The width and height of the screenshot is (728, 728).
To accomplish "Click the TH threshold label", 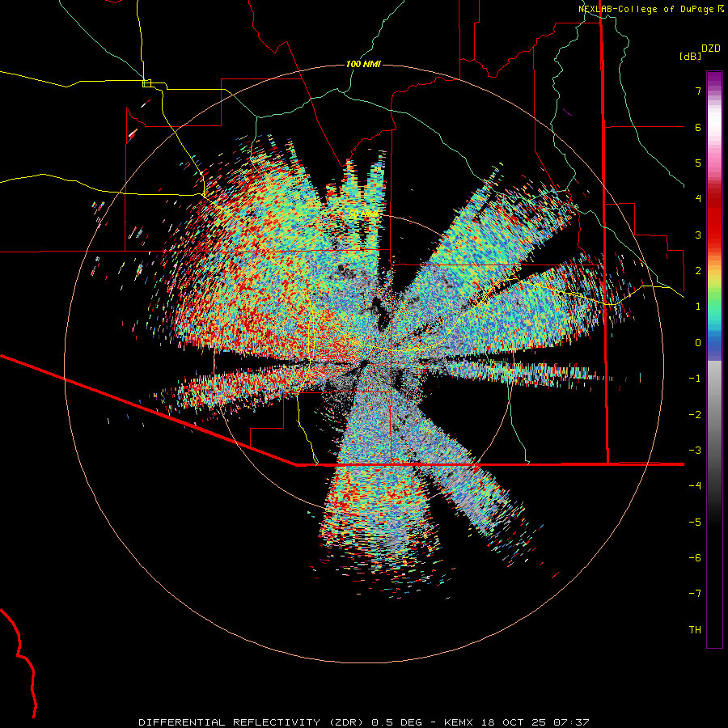I will (x=695, y=630).
